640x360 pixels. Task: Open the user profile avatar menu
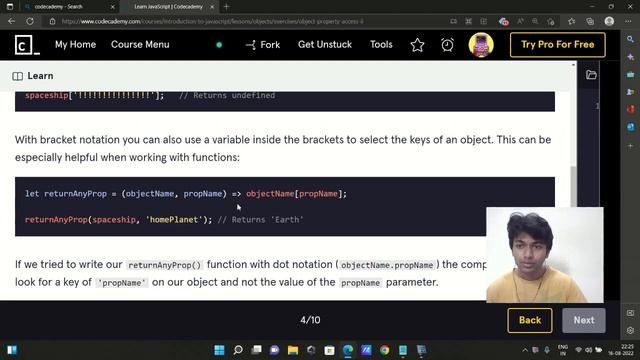tap(481, 45)
